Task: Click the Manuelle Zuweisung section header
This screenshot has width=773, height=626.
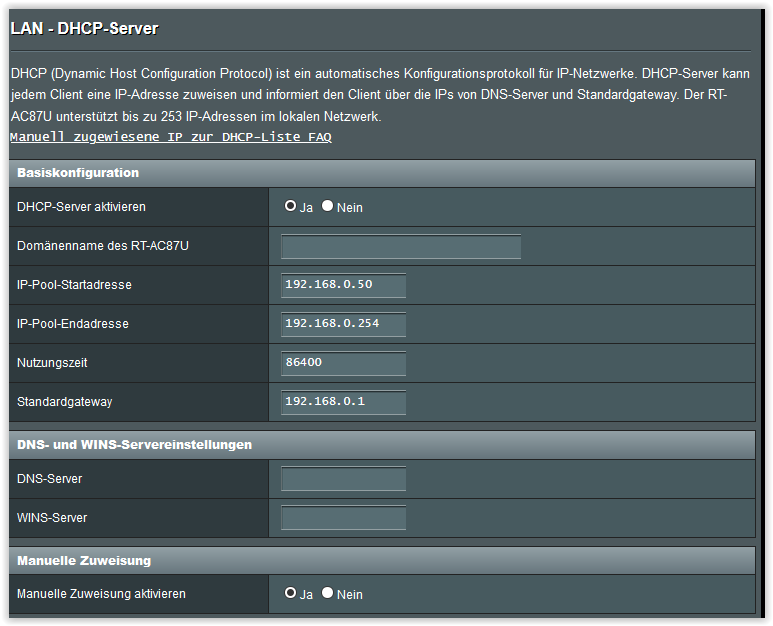Action: pos(382,560)
